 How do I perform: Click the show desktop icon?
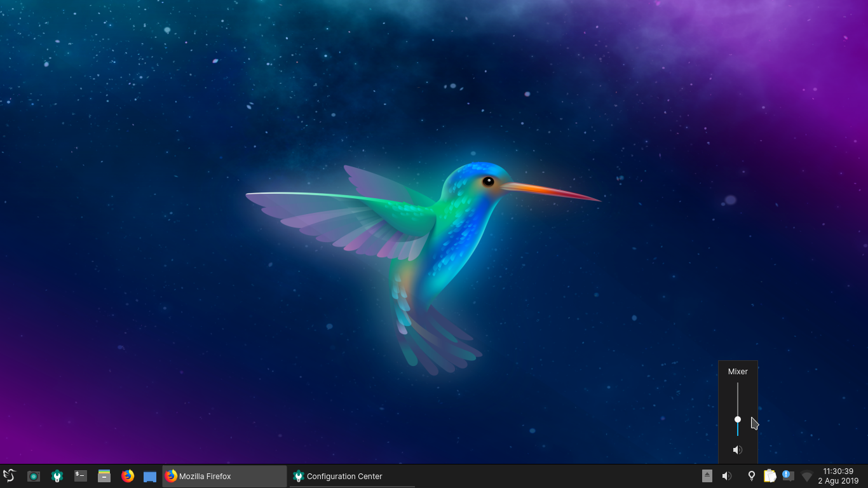(x=150, y=477)
